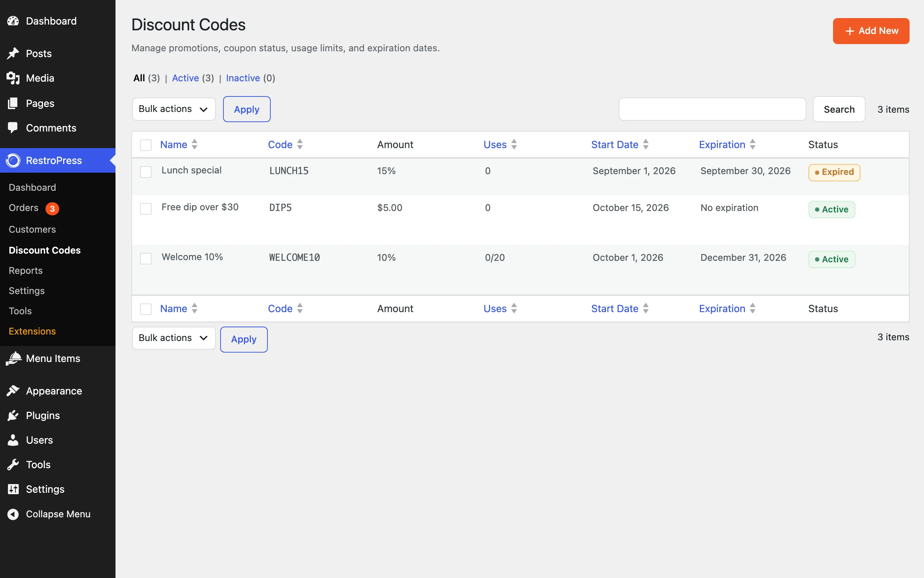
Task: Open Orders submenu item
Action: (x=24, y=208)
